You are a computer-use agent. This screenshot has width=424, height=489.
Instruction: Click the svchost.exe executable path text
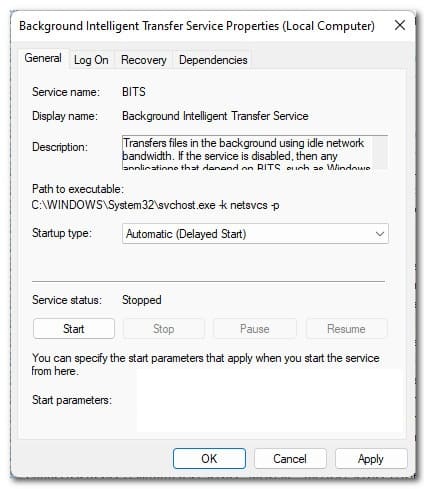pos(155,205)
